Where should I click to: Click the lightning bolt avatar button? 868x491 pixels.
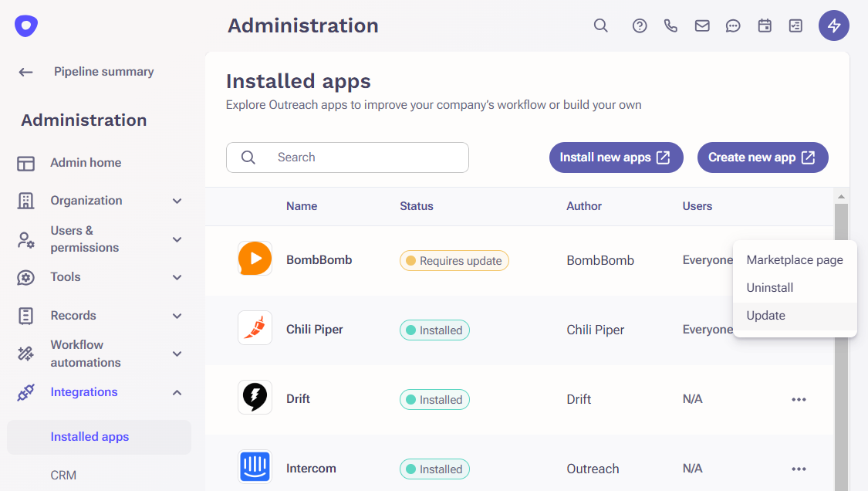tap(834, 25)
